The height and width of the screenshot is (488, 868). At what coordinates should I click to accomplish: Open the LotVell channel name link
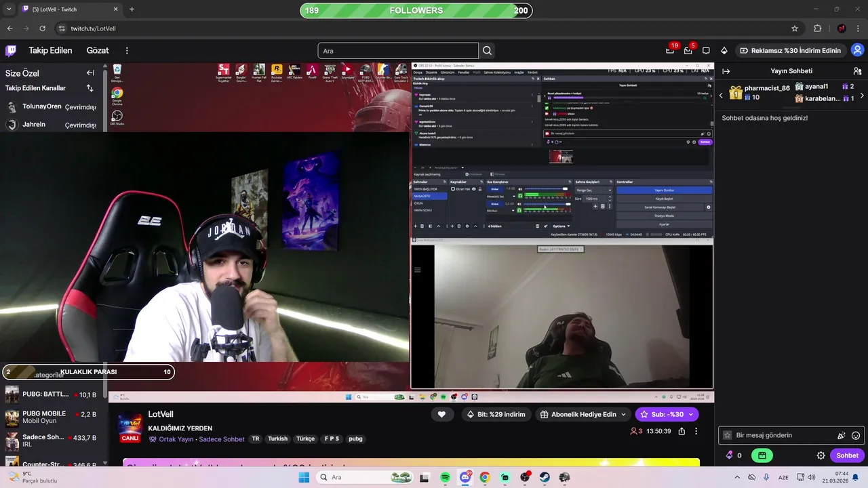click(x=161, y=414)
